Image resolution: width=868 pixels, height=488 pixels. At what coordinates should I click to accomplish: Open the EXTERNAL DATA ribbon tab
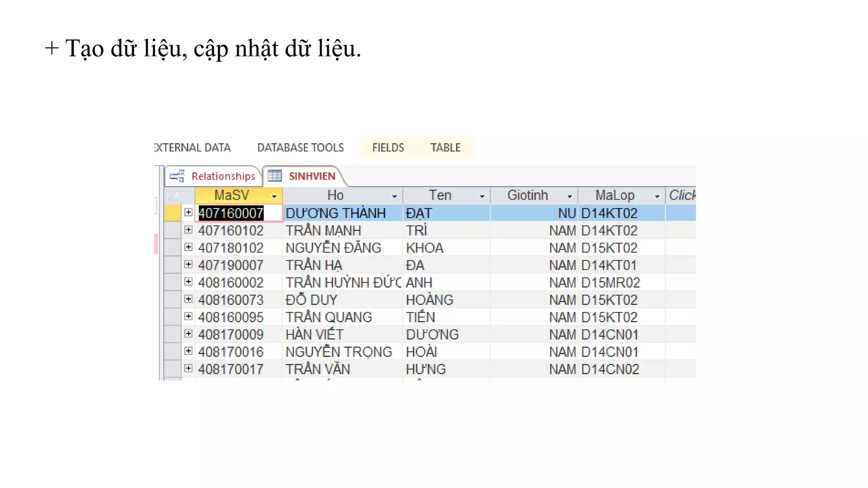click(193, 147)
